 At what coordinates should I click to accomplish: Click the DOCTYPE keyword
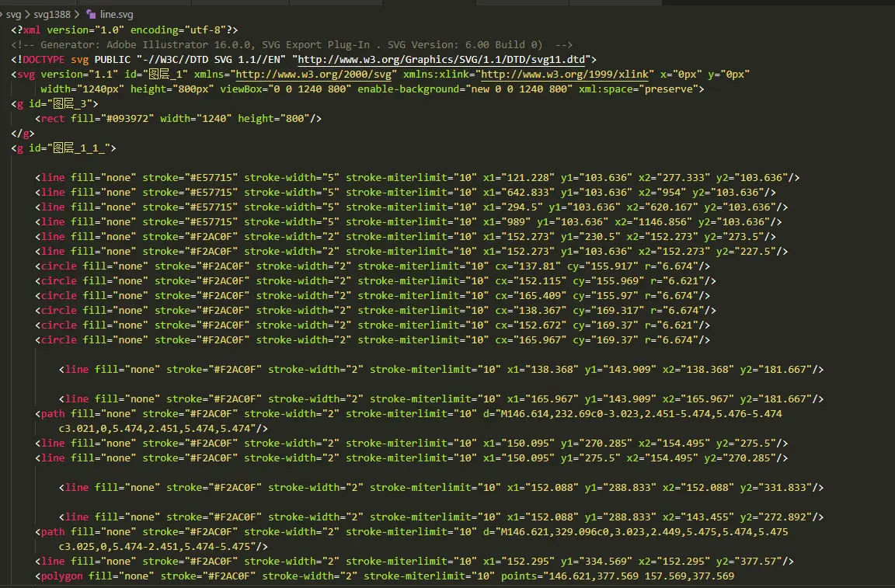coord(44,59)
